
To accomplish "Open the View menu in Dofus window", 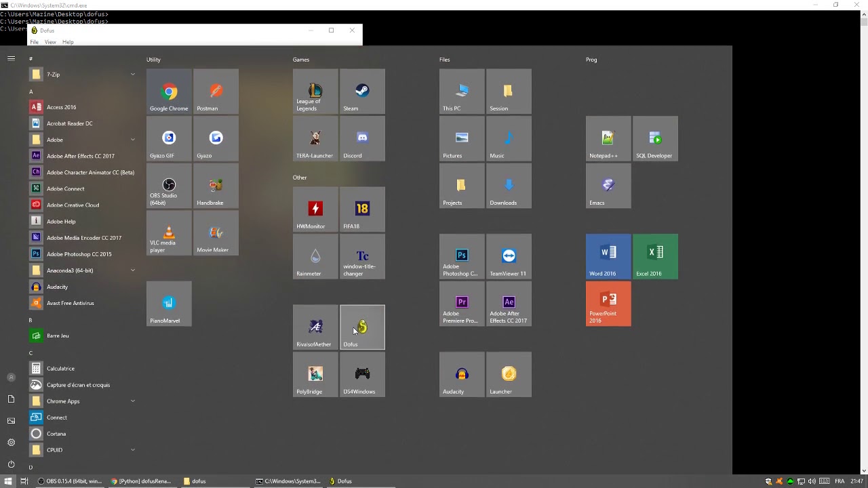I will pyautogui.click(x=50, y=42).
